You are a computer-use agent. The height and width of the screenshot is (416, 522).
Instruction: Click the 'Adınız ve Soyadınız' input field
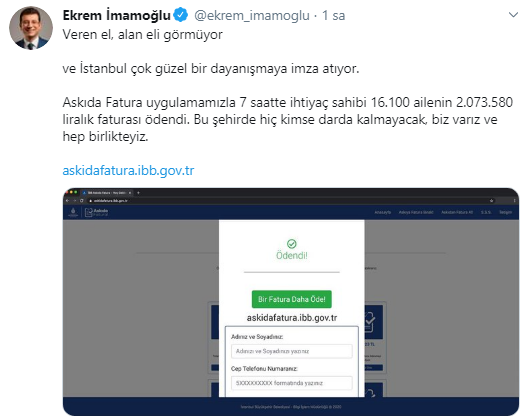click(292, 351)
